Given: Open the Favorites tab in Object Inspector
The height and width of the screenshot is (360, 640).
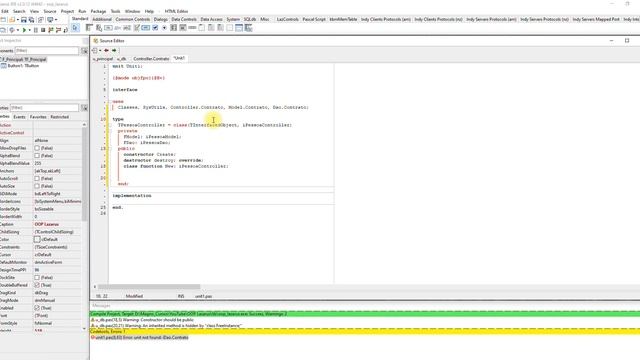Looking at the screenshot, I should pyautogui.click(x=38, y=117).
